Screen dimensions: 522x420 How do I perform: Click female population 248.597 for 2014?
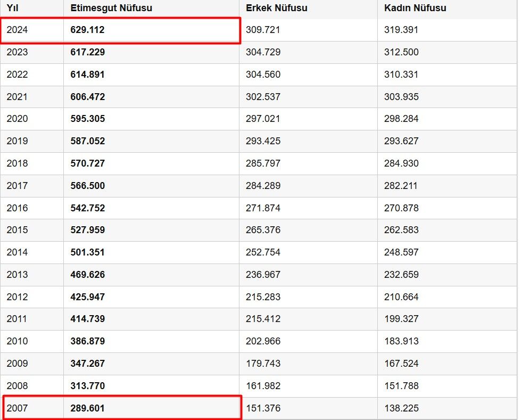point(401,252)
